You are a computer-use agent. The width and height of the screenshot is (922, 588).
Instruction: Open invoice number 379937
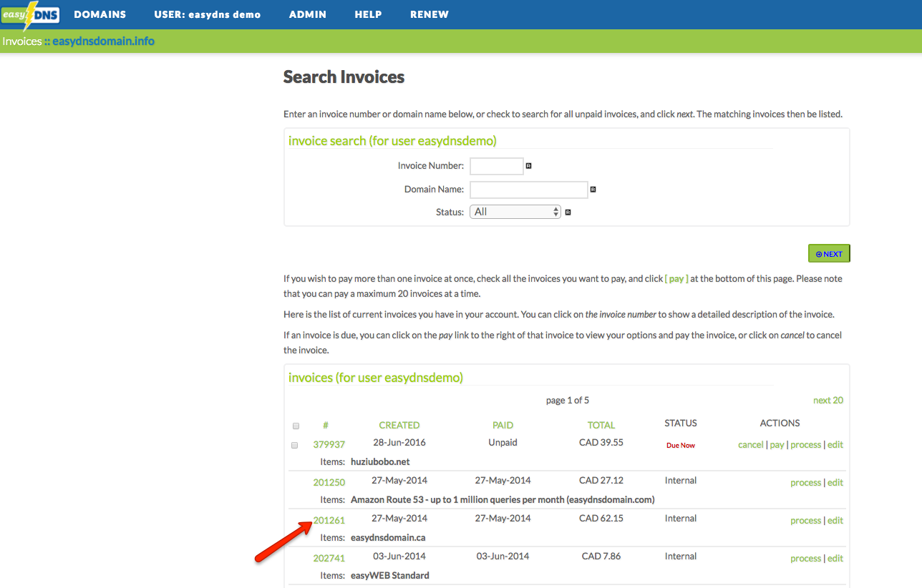(329, 444)
